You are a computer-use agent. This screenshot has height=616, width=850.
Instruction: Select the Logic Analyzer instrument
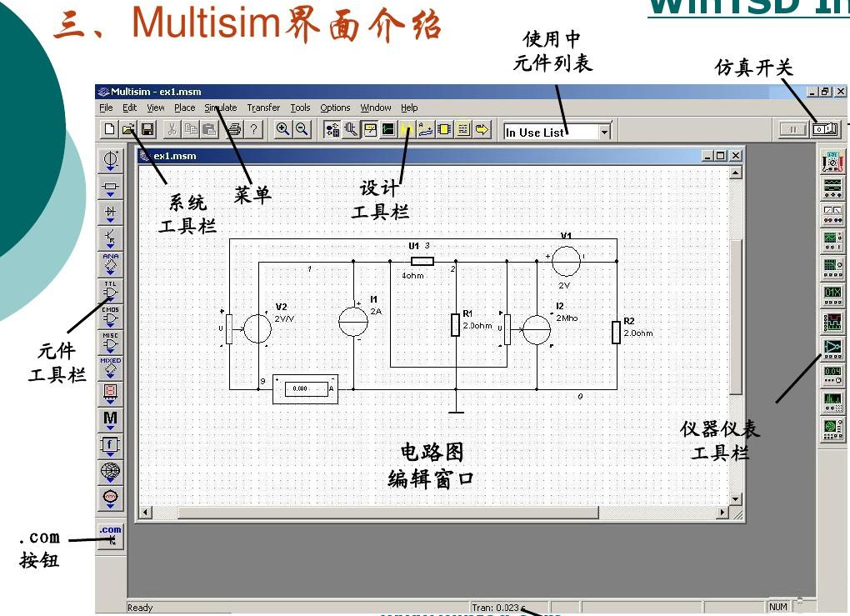pyautogui.click(x=832, y=322)
